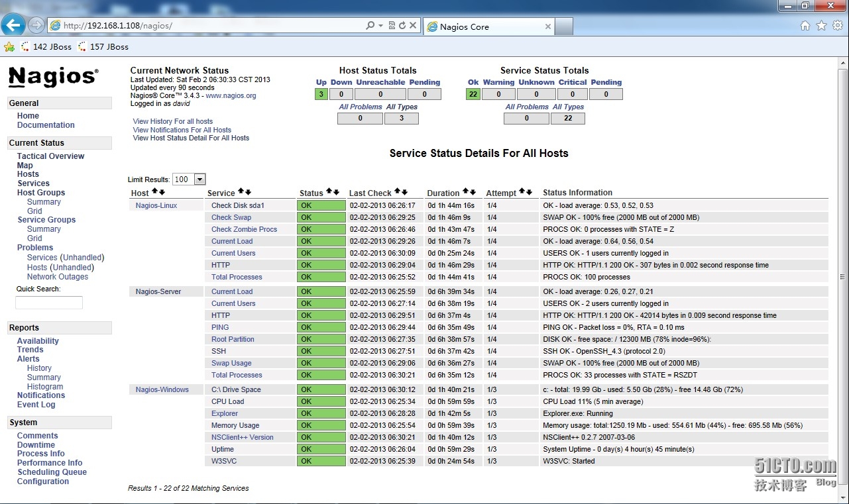Open the Performance Info page

pos(50,463)
